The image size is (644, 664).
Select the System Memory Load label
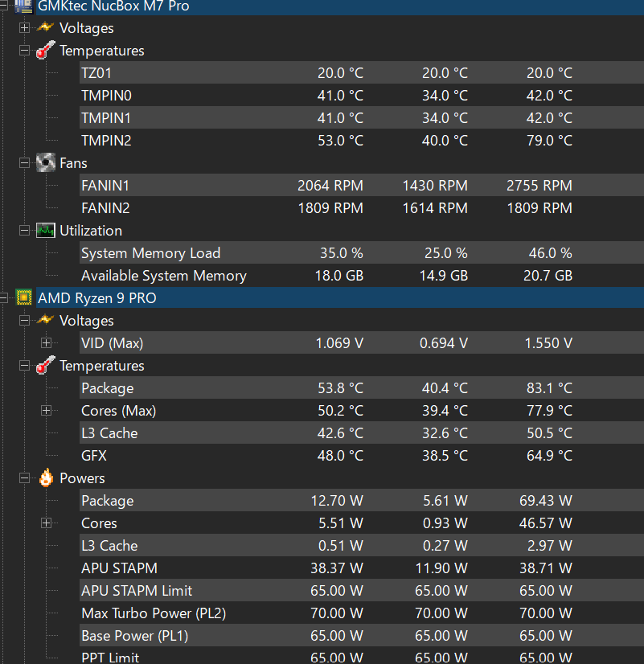(x=150, y=252)
